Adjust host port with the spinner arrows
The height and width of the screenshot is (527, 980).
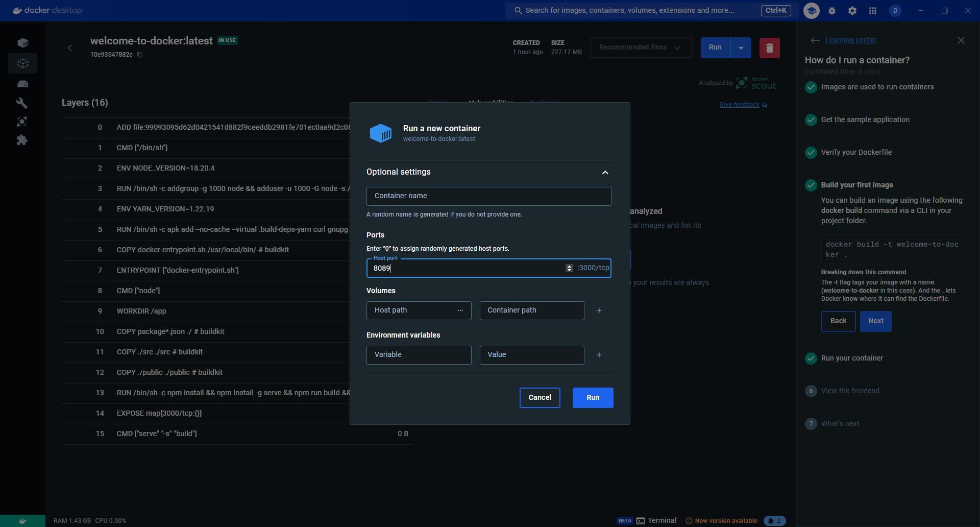[x=569, y=268]
